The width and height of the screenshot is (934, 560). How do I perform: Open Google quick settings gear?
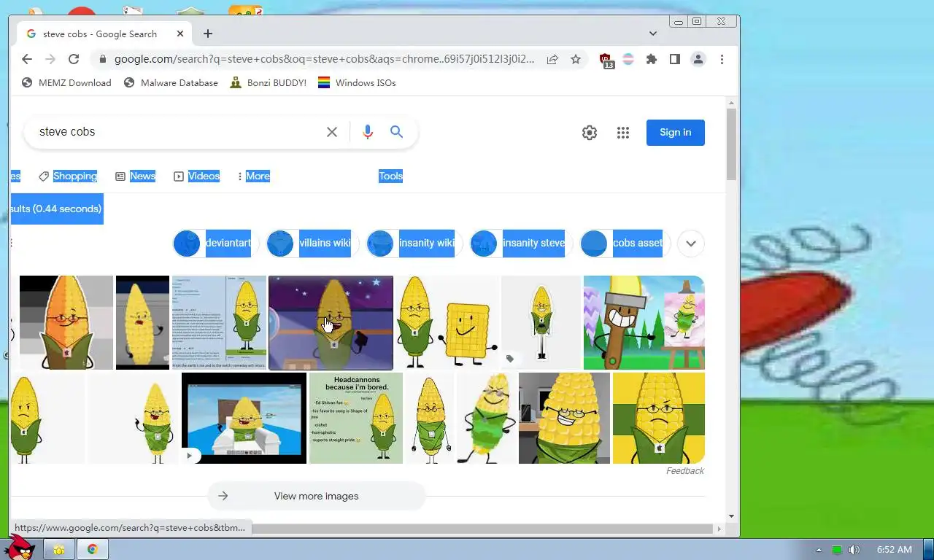tap(590, 133)
